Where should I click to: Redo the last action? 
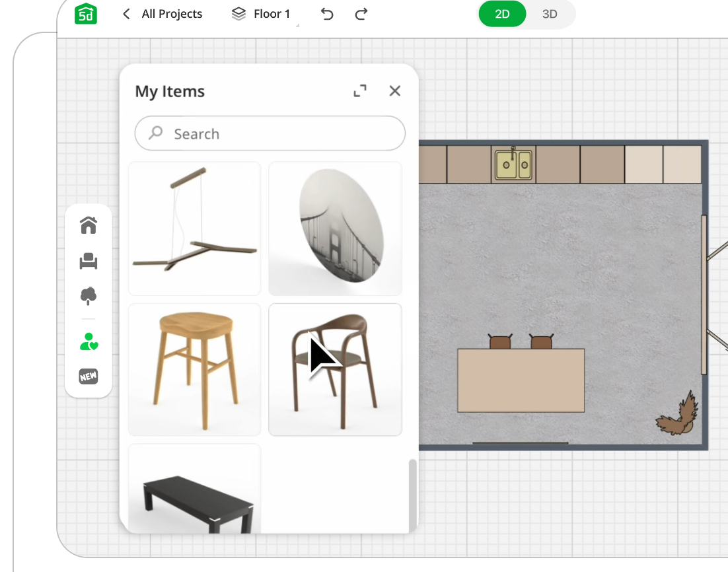(361, 14)
